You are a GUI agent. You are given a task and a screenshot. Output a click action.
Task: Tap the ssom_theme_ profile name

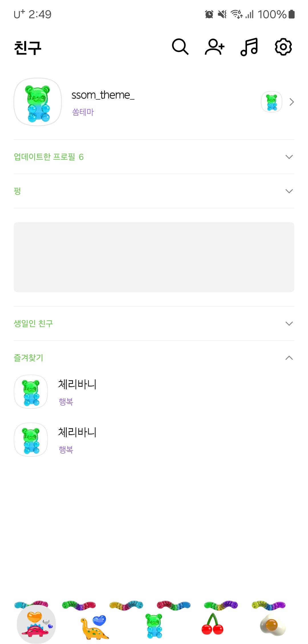pos(103,95)
